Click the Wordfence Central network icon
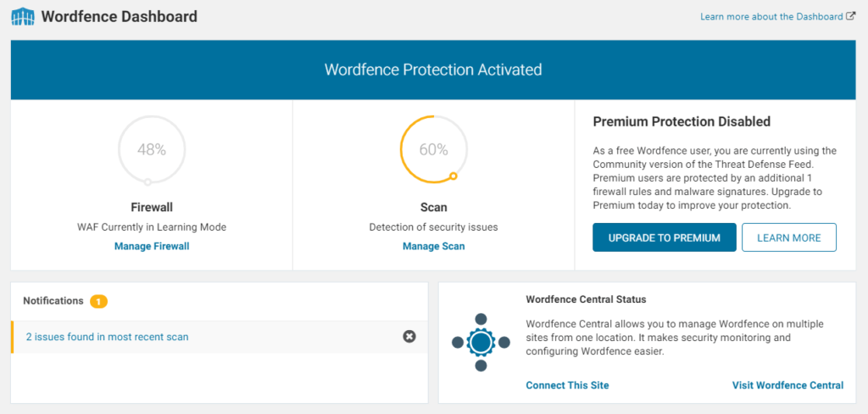 click(x=481, y=342)
